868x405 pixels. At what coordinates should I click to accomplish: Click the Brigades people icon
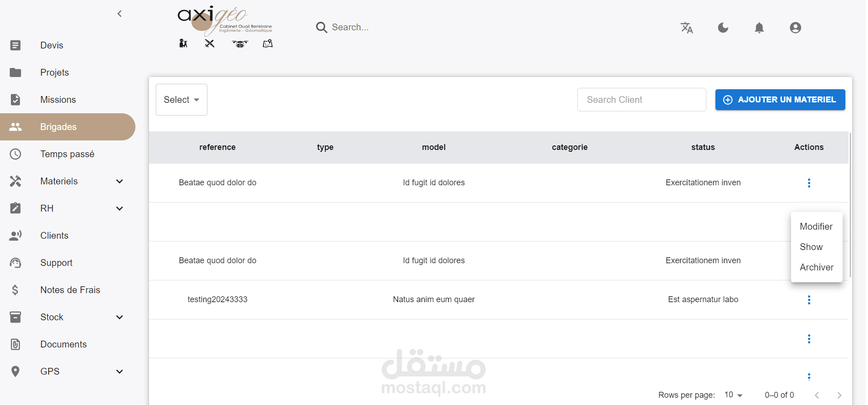[15, 127]
